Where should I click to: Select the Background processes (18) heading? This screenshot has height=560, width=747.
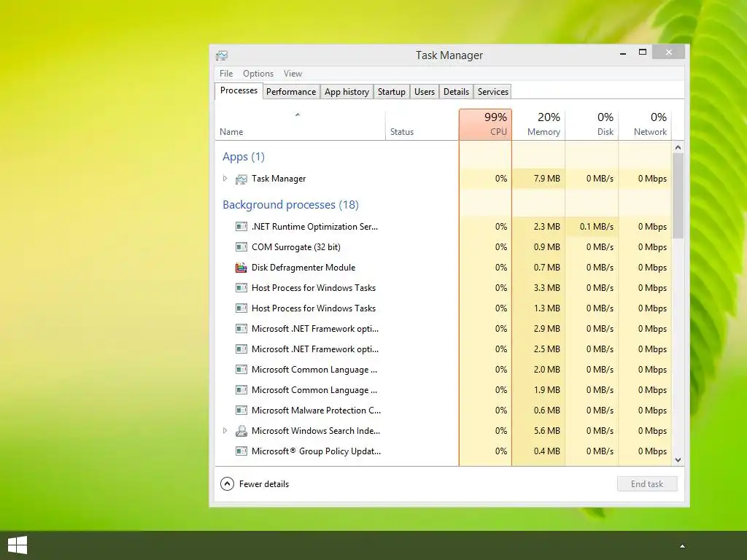point(290,205)
